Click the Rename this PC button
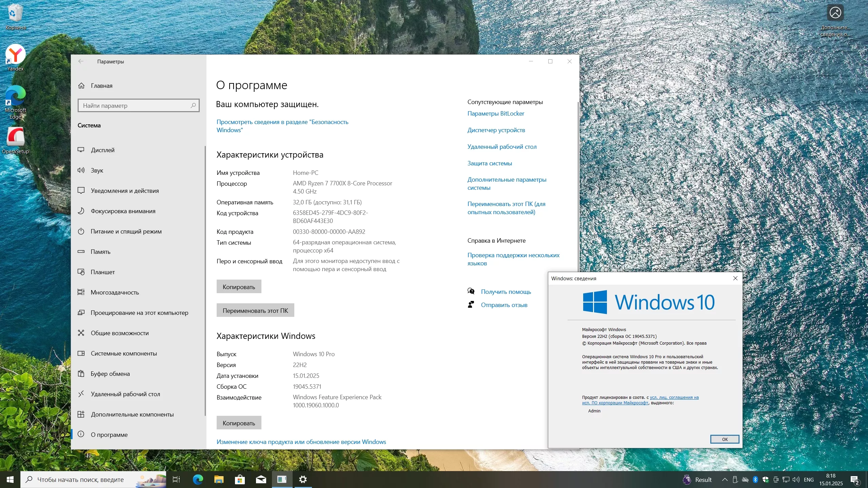 [x=255, y=310]
